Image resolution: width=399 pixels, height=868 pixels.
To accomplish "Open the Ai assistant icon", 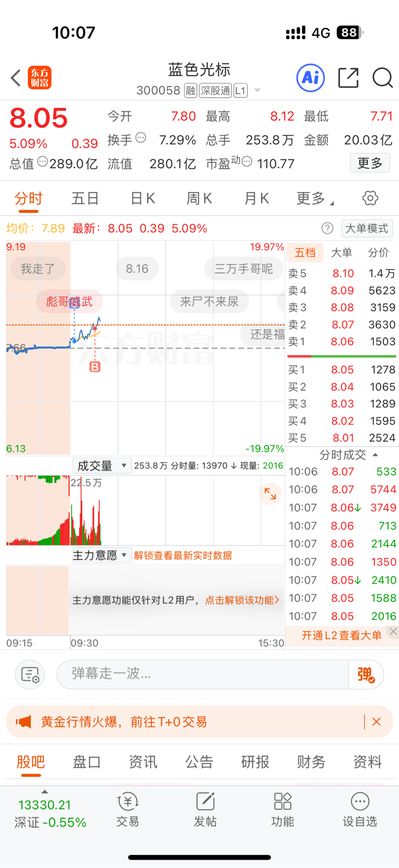I will tap(311, 78).
